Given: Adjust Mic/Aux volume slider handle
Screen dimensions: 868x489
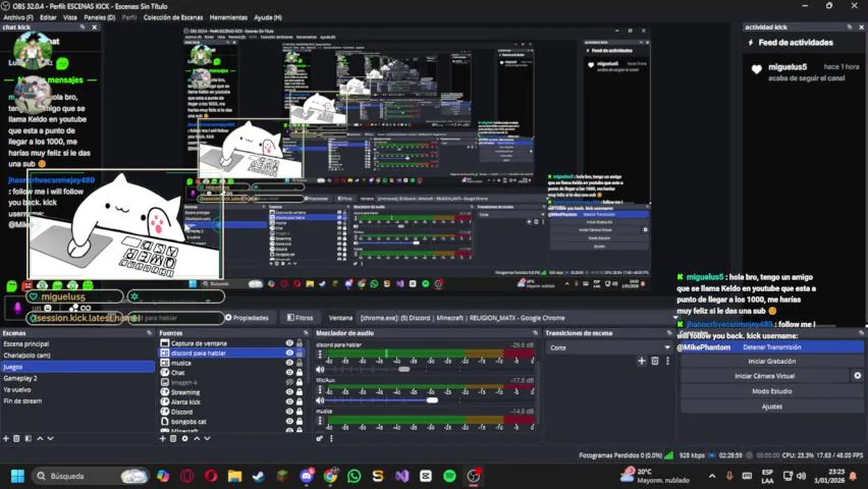Looking at the screenshot, I should [432, 400].
